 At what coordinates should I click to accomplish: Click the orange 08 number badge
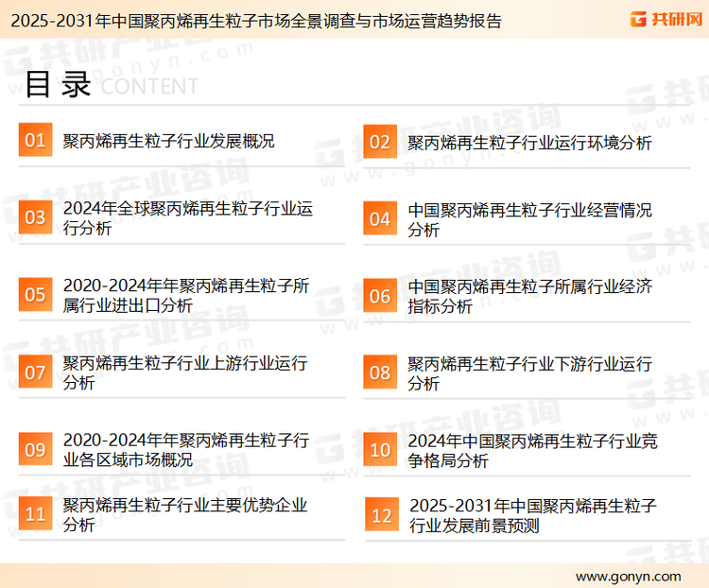(x=380, y=372)
